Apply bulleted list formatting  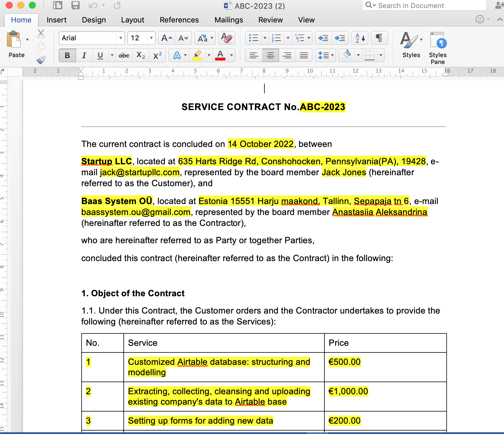[254, 38]
